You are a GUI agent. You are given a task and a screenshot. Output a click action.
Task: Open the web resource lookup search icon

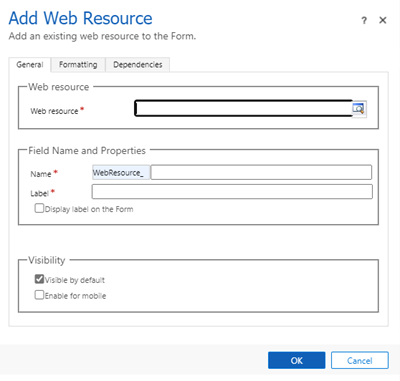tap(359, 108)
